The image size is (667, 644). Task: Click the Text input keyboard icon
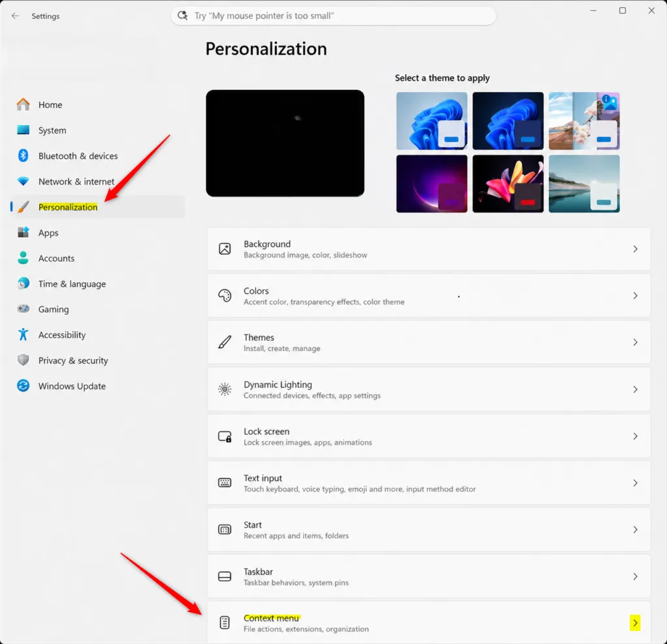[225, 483]
